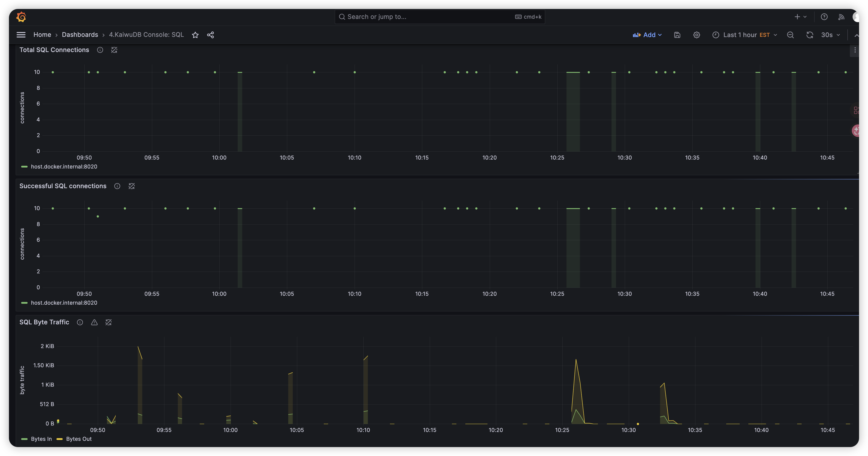
Task: Click the save dashboard icon
Action: click(677, 35)
